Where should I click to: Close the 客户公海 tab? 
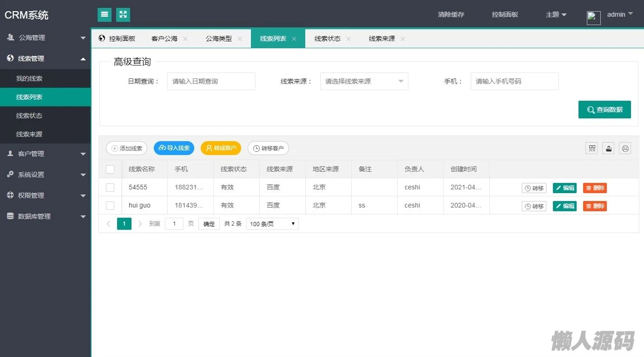(185, 39)
